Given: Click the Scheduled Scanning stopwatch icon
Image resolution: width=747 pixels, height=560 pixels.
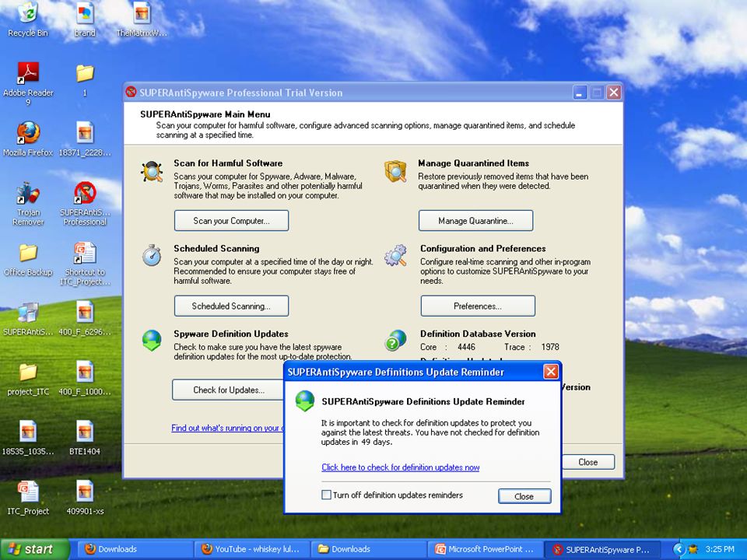Looking at the screenshot, I should point(152,255).
